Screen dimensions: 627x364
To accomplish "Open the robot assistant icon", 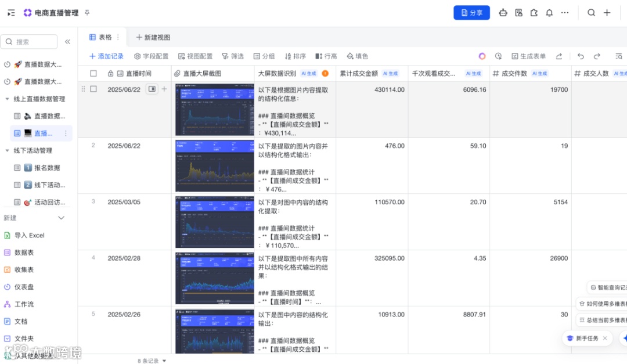I will (503, 13).
